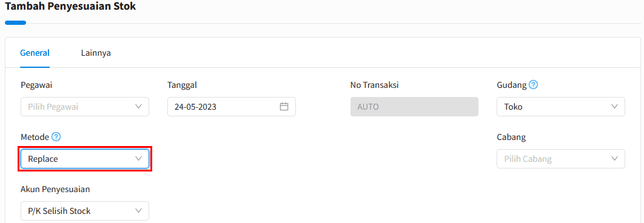
Task: Click the chevron arrow in Metode dropdown
Action: [138, 159]
